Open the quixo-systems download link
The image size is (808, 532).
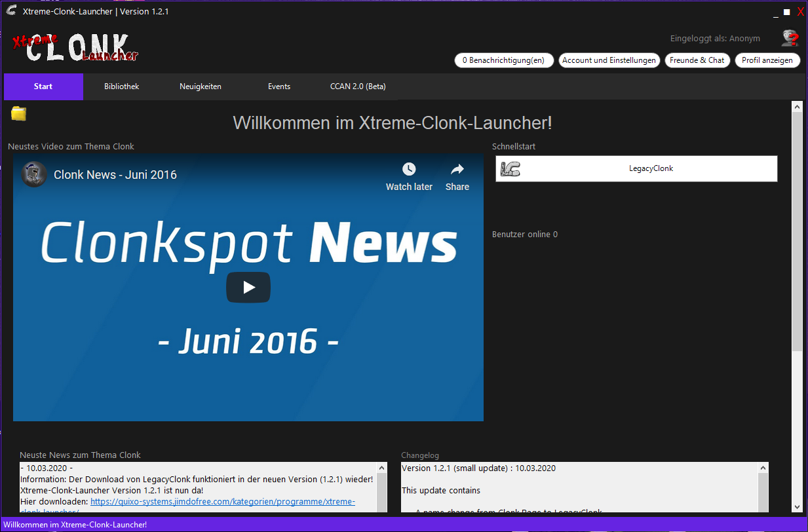[x=223, y=502]
